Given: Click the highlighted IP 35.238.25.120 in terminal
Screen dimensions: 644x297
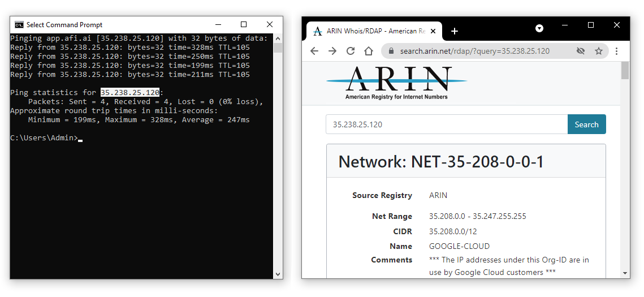Looking at the screenshot, I should (130, 92).
